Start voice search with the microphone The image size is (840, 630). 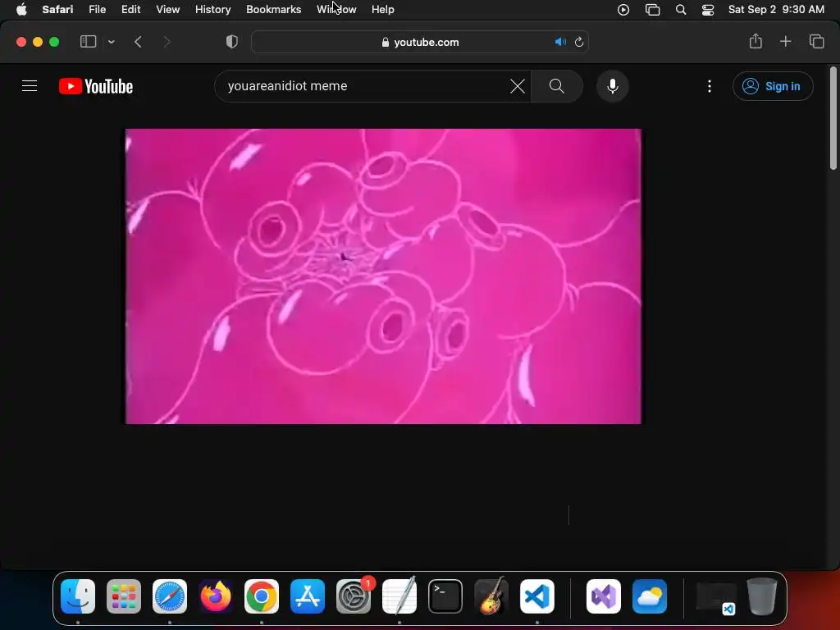612,85
